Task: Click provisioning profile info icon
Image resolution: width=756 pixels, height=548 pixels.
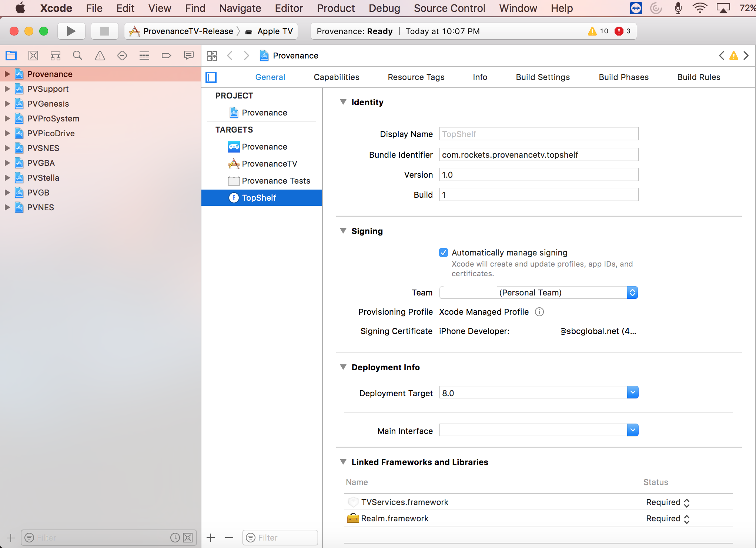Action: coord(539,312)
